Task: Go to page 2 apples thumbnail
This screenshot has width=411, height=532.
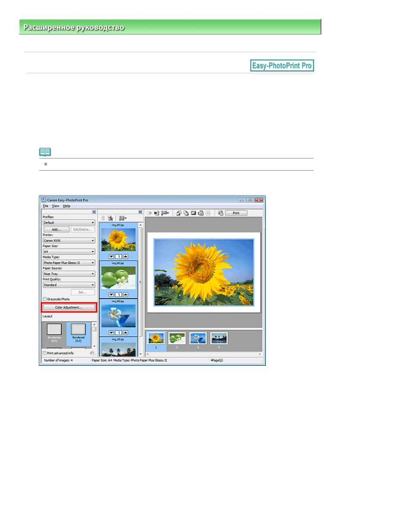Action: pos(177,339)
